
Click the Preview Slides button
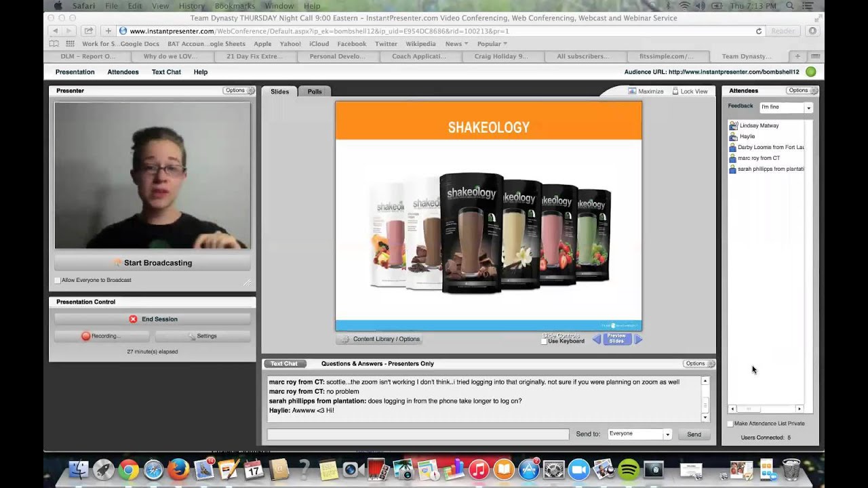click(616, 339)
